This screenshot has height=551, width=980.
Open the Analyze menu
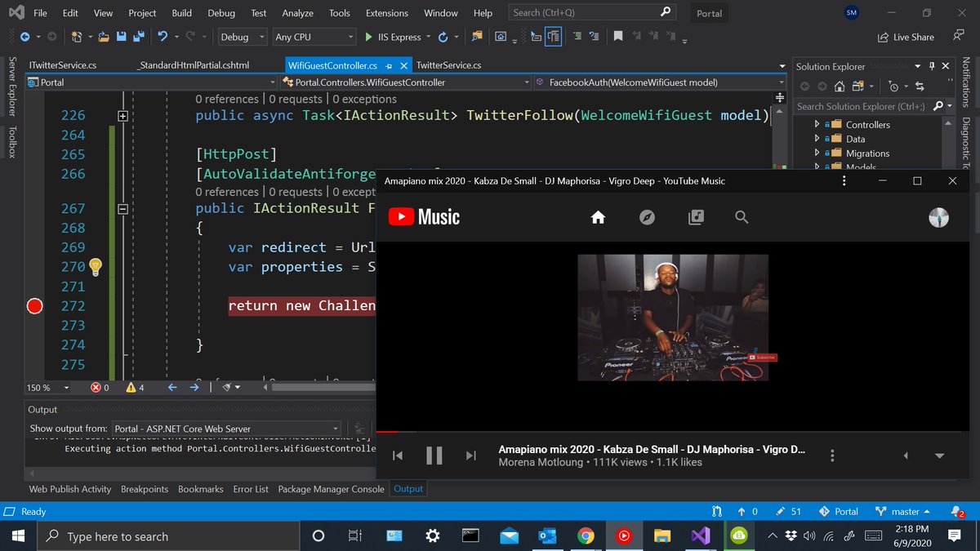pos(297,13)
